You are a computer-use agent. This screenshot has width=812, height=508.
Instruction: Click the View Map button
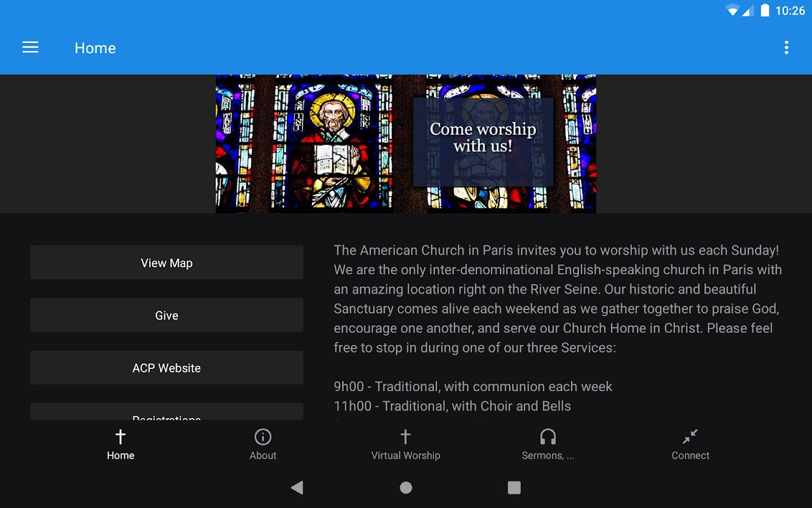click(167, 263)
